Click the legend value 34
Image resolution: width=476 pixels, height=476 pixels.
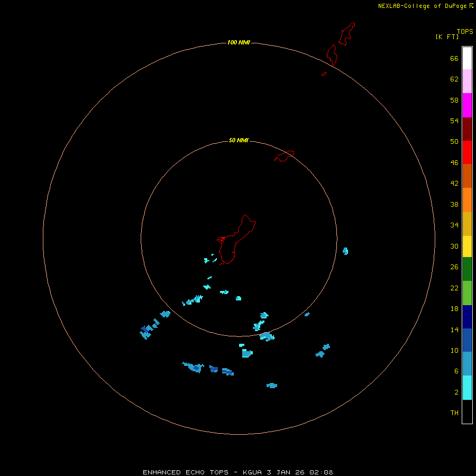coord(454,225)
